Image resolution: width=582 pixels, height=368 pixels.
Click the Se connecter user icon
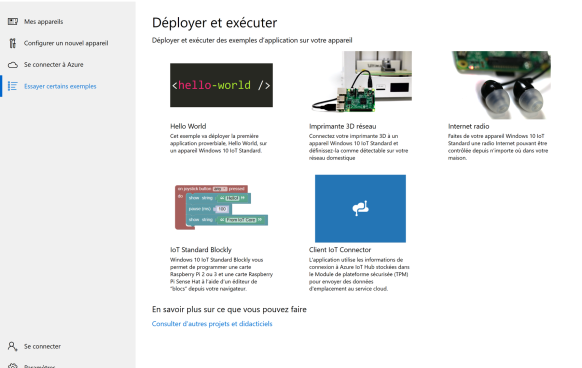13,346
